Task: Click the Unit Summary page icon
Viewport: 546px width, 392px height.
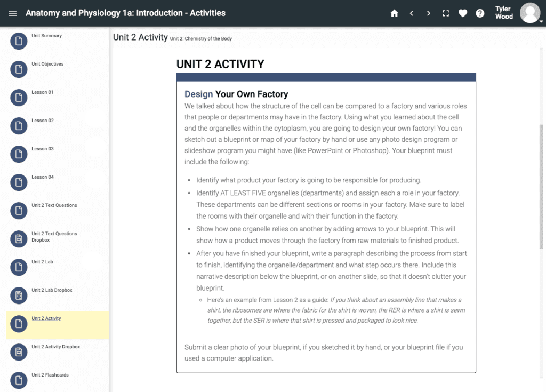Action: pos(19,41)
